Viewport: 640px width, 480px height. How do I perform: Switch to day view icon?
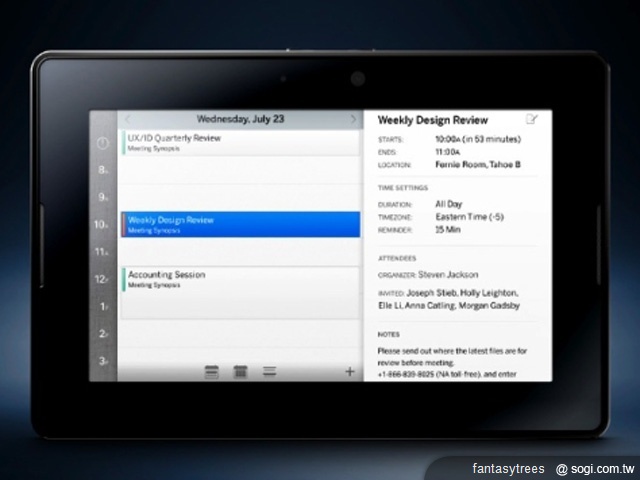pyautogui.click(x=211, y=372)
